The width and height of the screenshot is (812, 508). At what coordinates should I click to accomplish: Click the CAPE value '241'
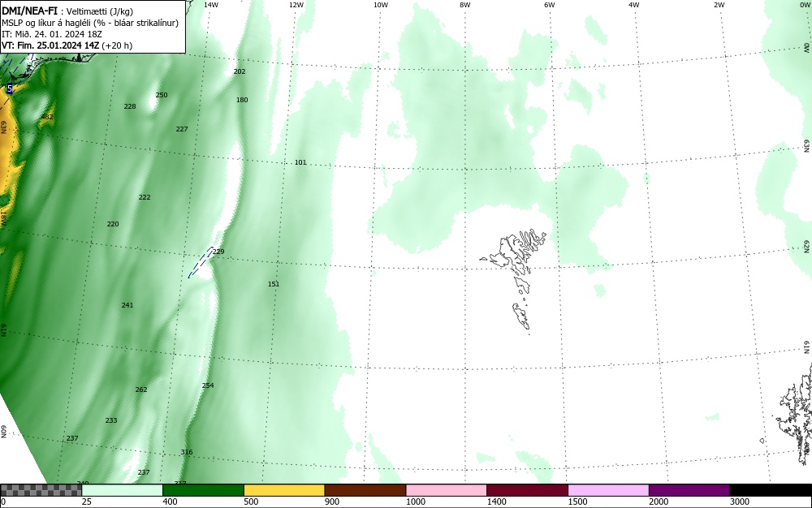127,305
